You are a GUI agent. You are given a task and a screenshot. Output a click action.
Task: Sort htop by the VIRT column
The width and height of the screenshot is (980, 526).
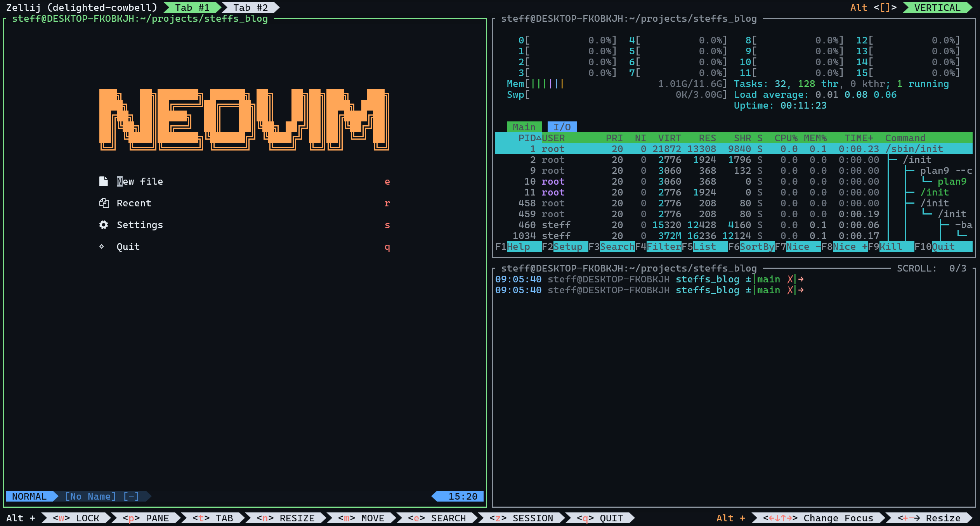670,138
